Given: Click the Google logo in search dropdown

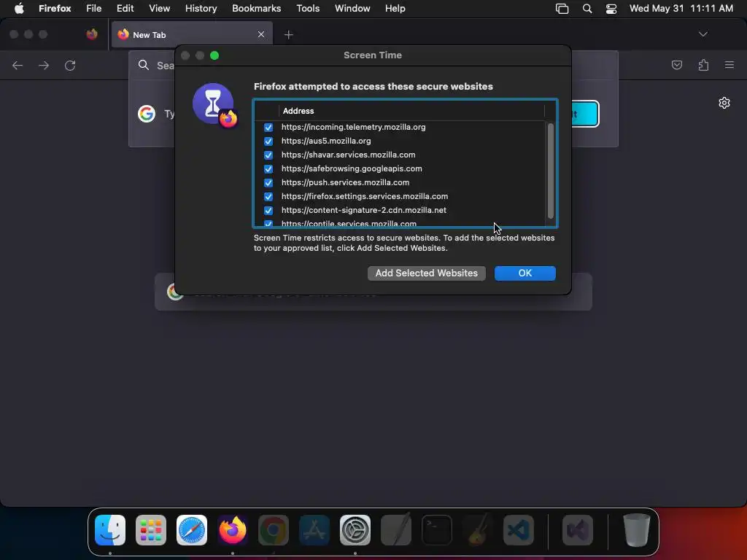Looking at the screenshot, I should [x=146, y=114].
